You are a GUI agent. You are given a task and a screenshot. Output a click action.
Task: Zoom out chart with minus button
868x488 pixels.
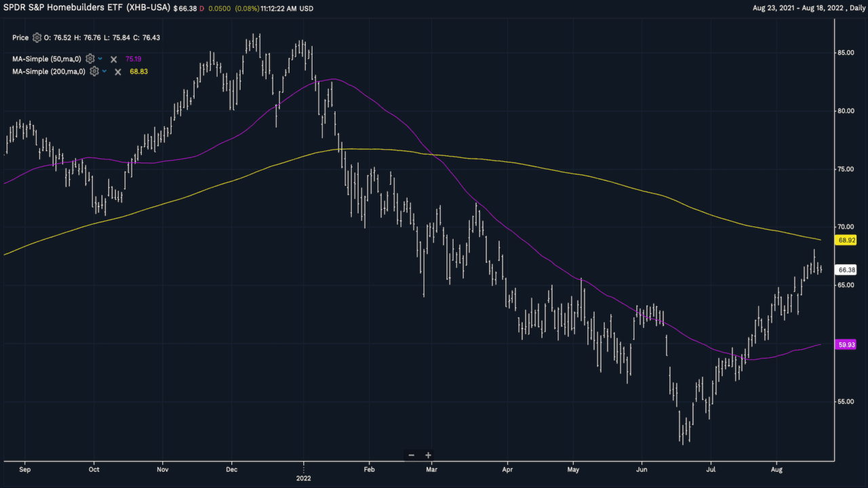point(411,455)
